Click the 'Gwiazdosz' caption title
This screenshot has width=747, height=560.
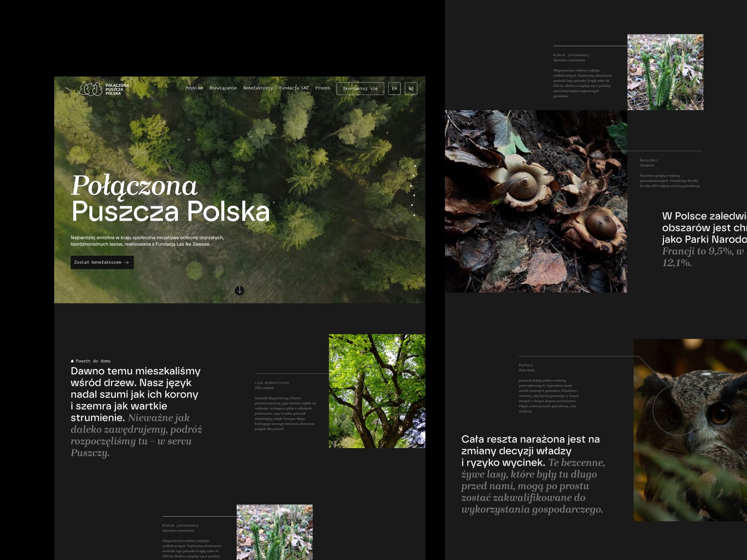[x=648, y=160]
